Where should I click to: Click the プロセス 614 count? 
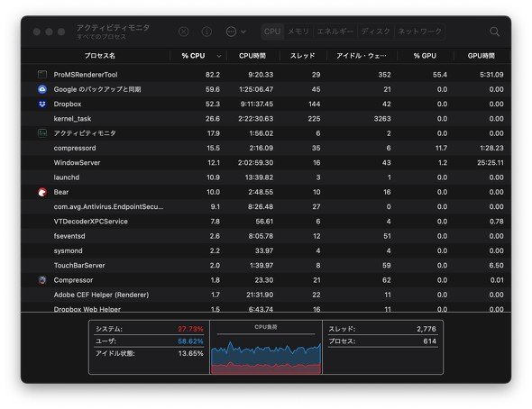coord(429,341)
